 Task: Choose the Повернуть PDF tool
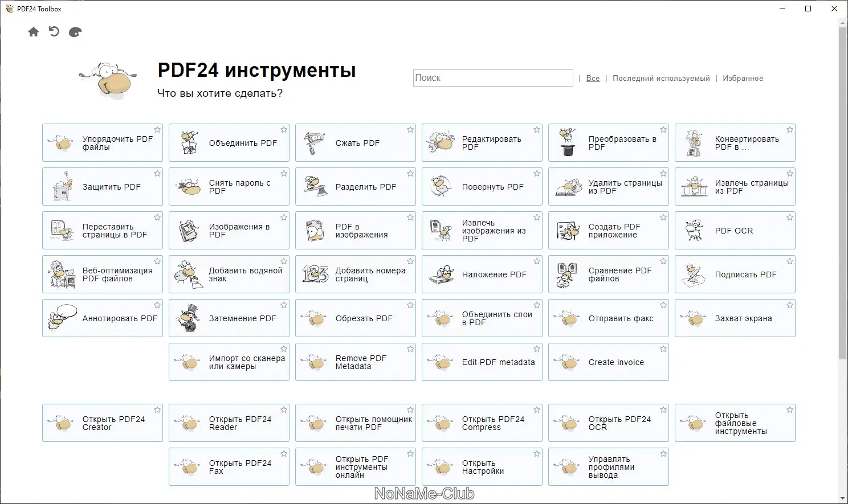tap(482, 187)
